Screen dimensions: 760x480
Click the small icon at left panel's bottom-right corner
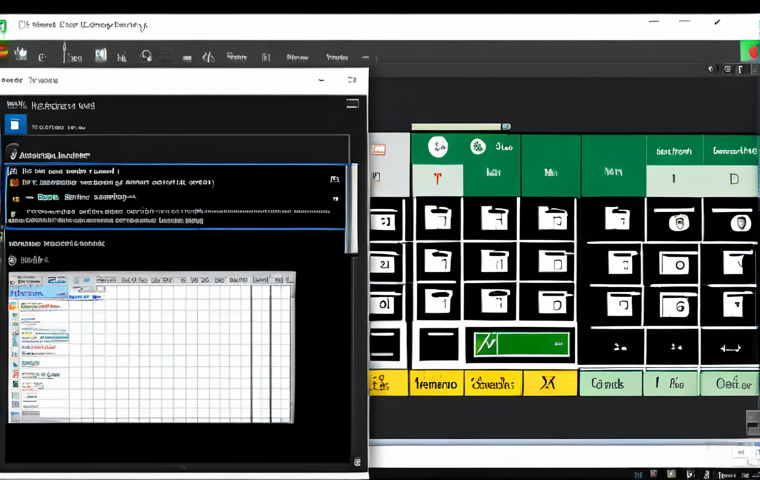click(x=357, y=462)
